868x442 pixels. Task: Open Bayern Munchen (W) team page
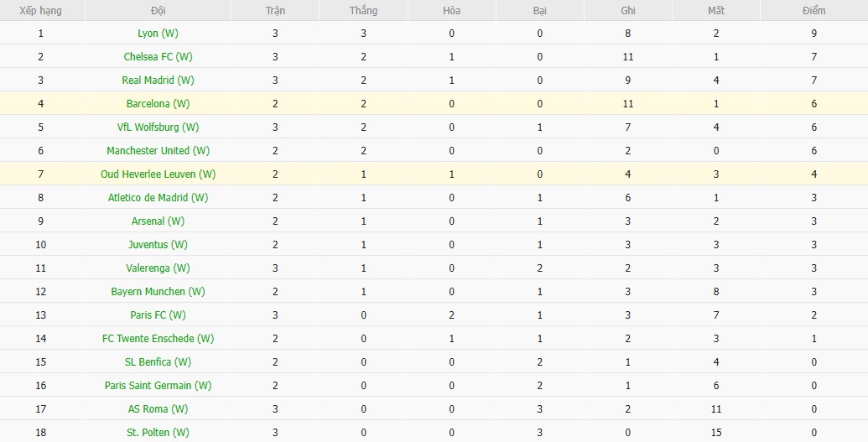tap(158, 292)
